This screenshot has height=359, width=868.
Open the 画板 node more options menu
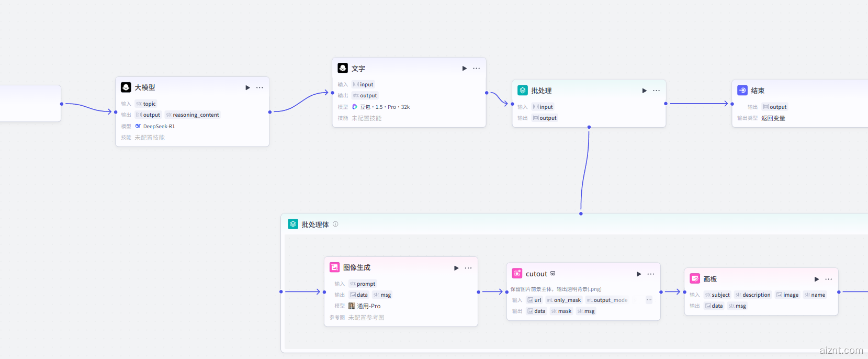tap(828, 279)
